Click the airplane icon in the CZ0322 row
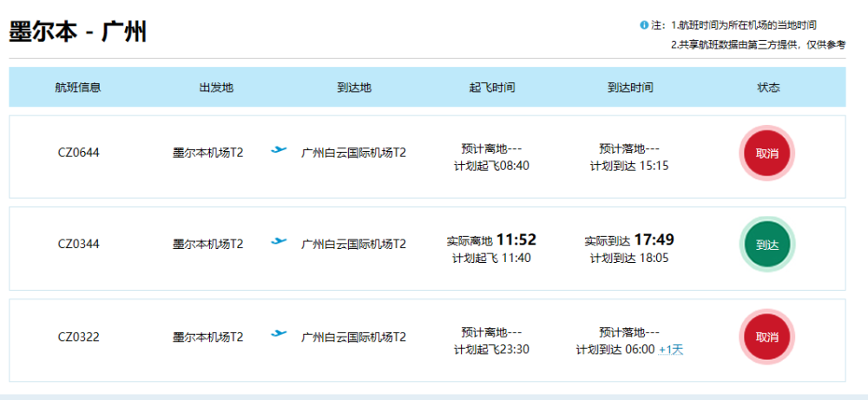 (279, 333)
